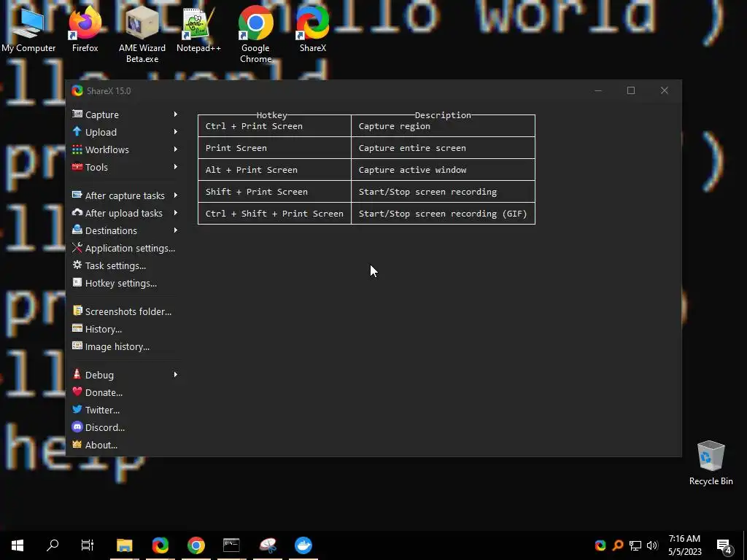Screen dimensions: 747x560
Task: Expand the After upload tasks arrow
Action: coord(176,213)
